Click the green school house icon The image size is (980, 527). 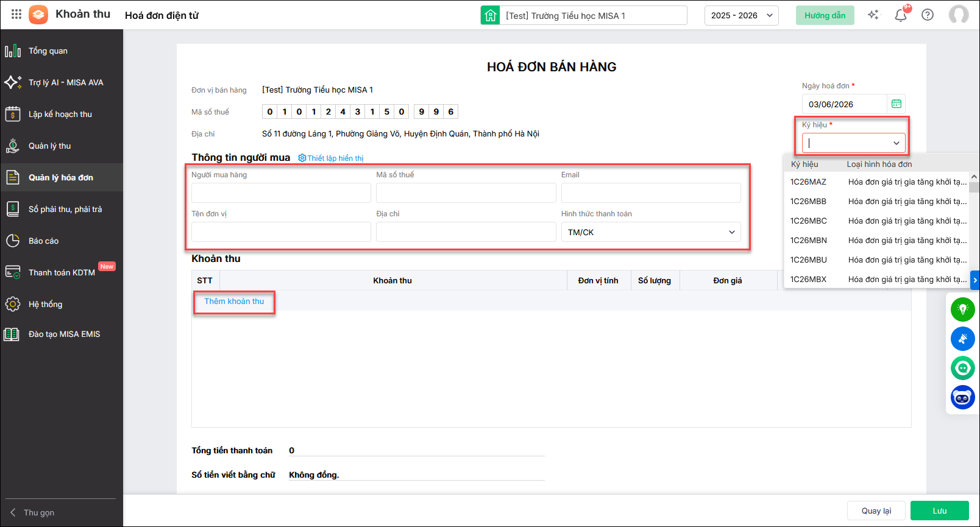coord(491,15)
